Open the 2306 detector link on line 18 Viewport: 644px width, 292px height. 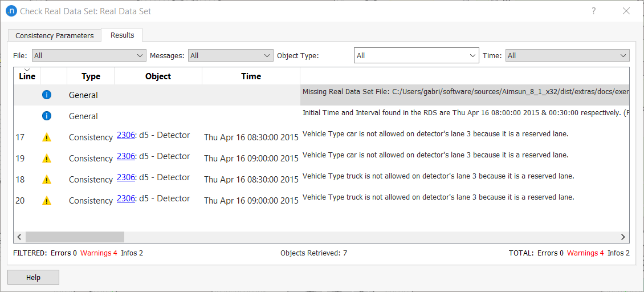click(126, 177)
